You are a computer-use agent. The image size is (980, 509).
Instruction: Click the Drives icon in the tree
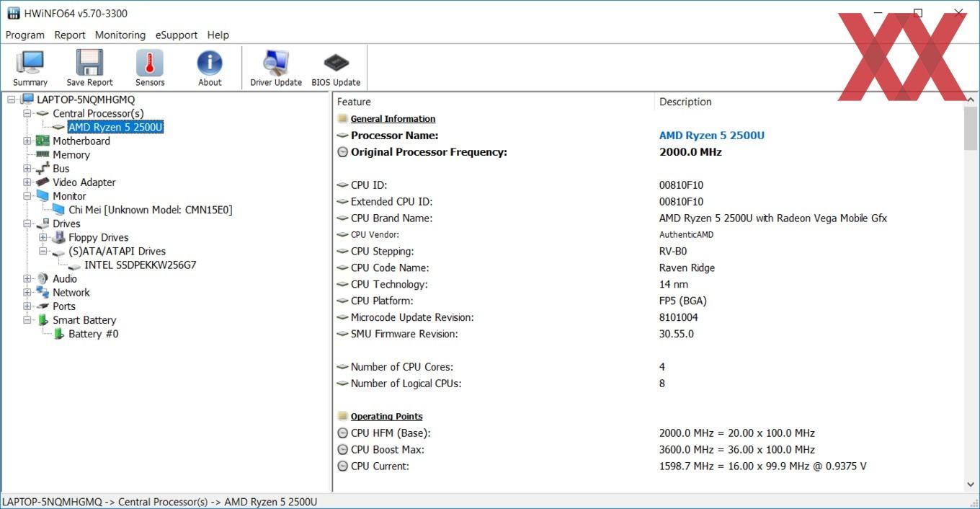(43, 223)
